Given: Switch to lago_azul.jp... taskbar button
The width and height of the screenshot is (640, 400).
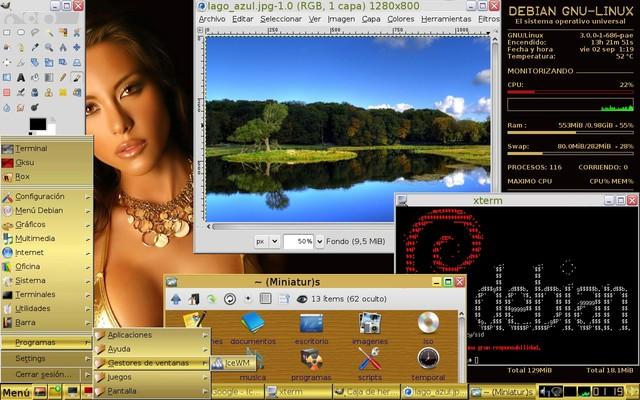Looking at the screenshot, I should [x=434, y=392].
